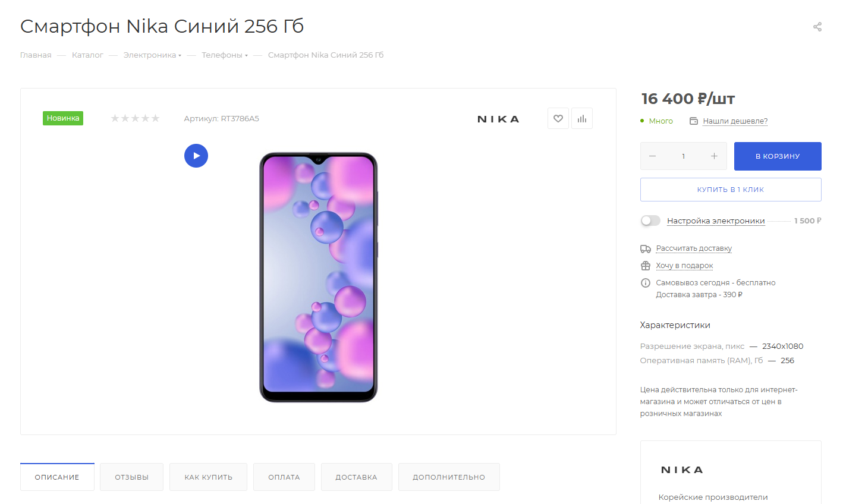The image size is (843, 504).
Task: Expand the Электроника breadcrumb dropdown
Action: tap(180, 55)
